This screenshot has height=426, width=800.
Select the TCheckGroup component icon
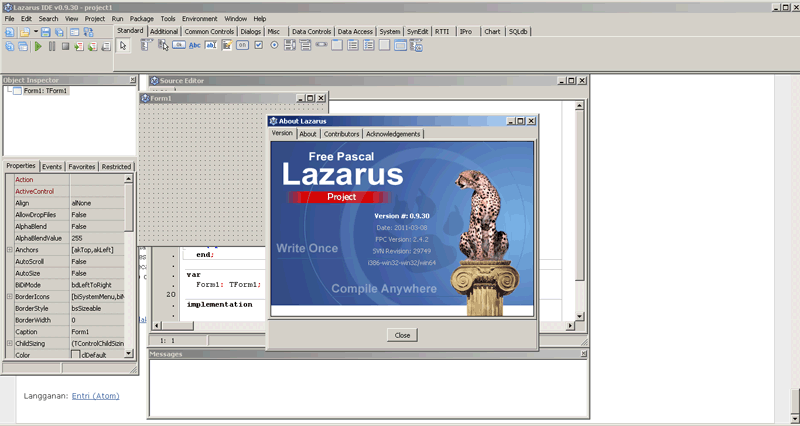[368, 45]
